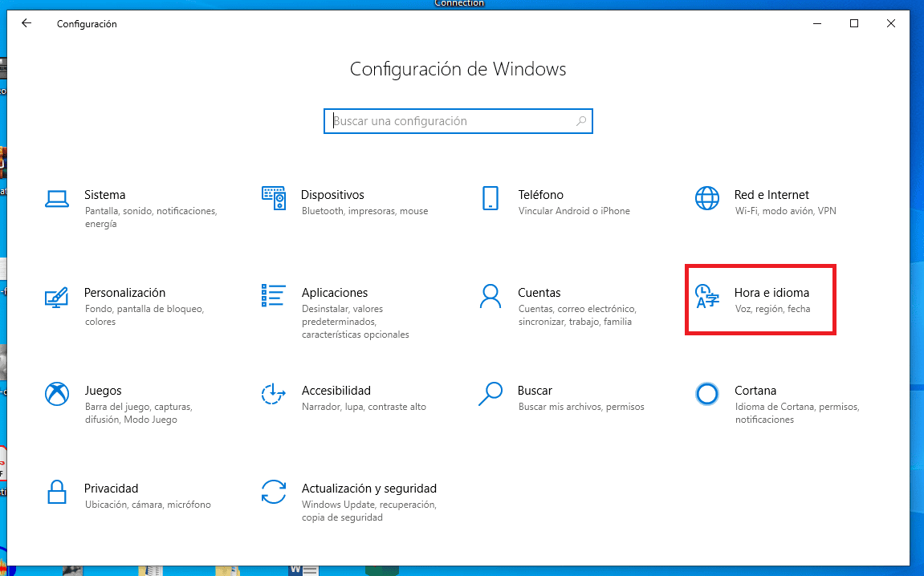924x576 pixels.
Task: Open Accesibilidad clock-arrow icon
Action: [274, 394]
